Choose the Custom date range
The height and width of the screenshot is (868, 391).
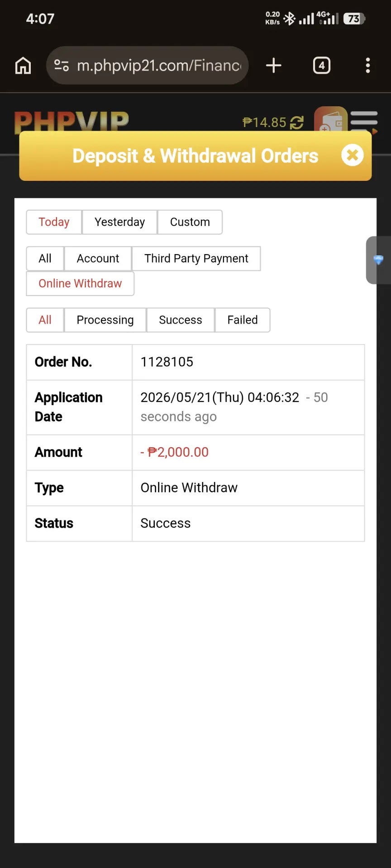(190, 222)
